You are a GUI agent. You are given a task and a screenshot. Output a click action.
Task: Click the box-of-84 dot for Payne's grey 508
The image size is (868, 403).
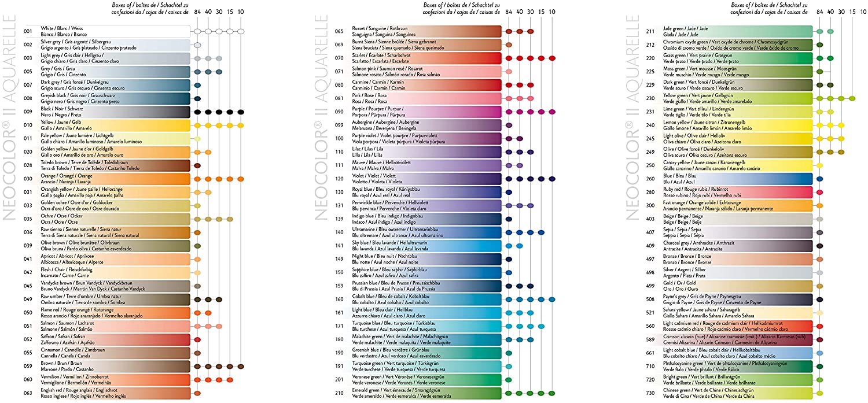click(x=819, y=300)
